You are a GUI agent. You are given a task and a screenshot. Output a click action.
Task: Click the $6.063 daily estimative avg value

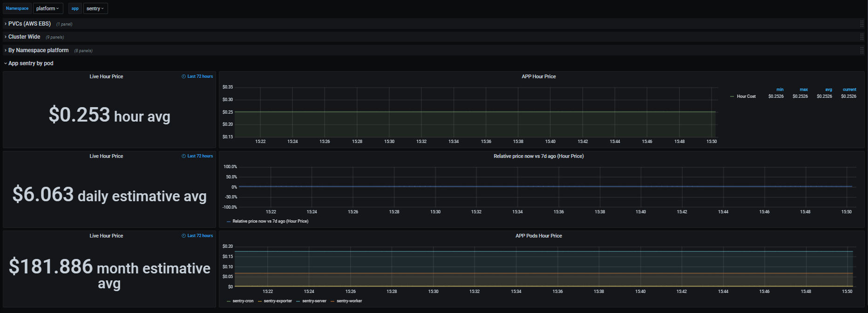[x=109, y=195]
